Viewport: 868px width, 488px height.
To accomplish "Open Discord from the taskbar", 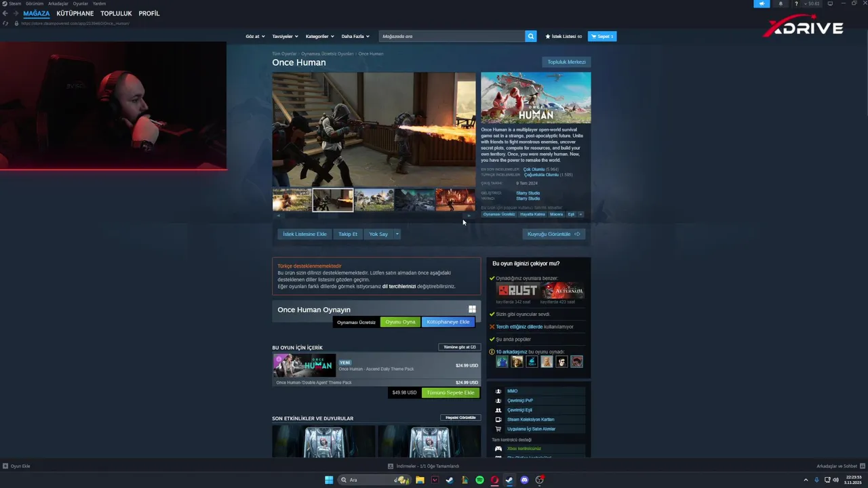I will (524, 480).
